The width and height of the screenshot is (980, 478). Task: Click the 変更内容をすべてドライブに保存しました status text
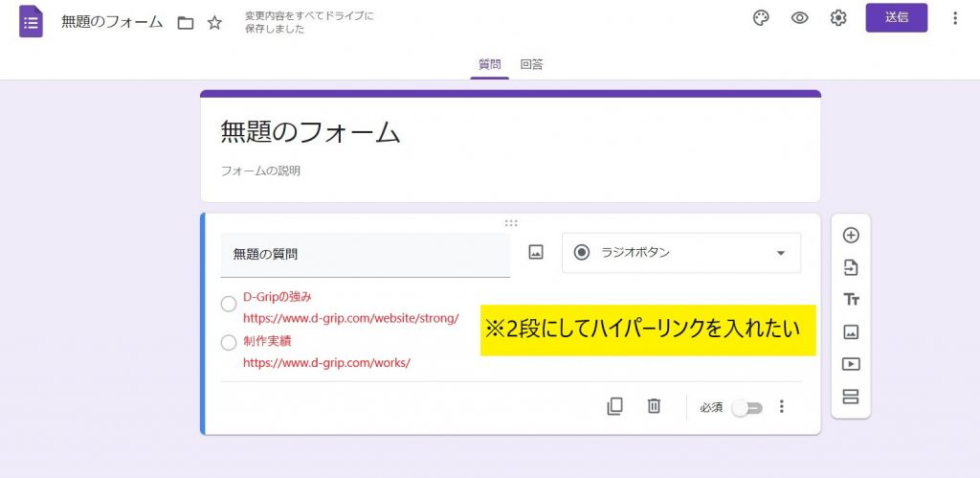(309, 23)
